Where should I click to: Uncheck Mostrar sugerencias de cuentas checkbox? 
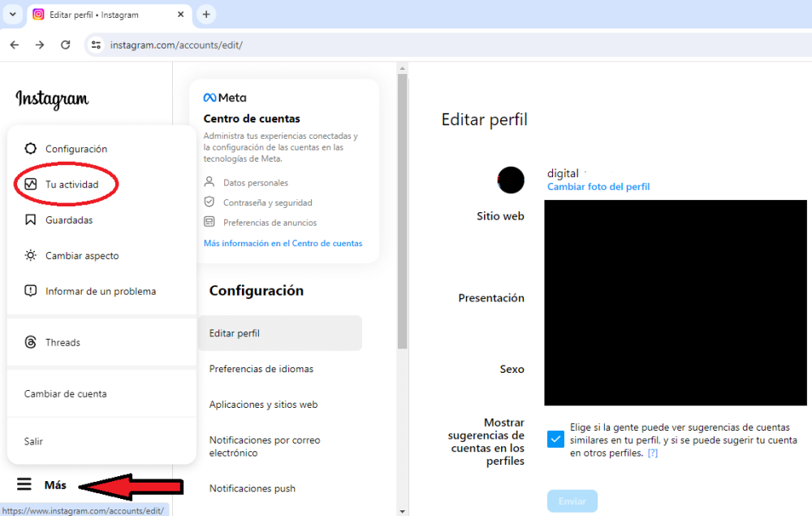pos(555,440)
